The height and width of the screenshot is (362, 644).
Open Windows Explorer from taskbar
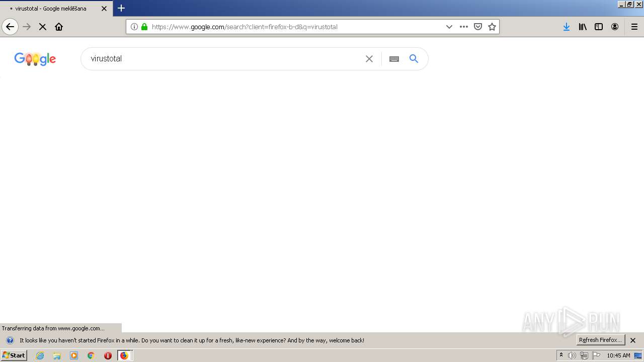point(57,355)
